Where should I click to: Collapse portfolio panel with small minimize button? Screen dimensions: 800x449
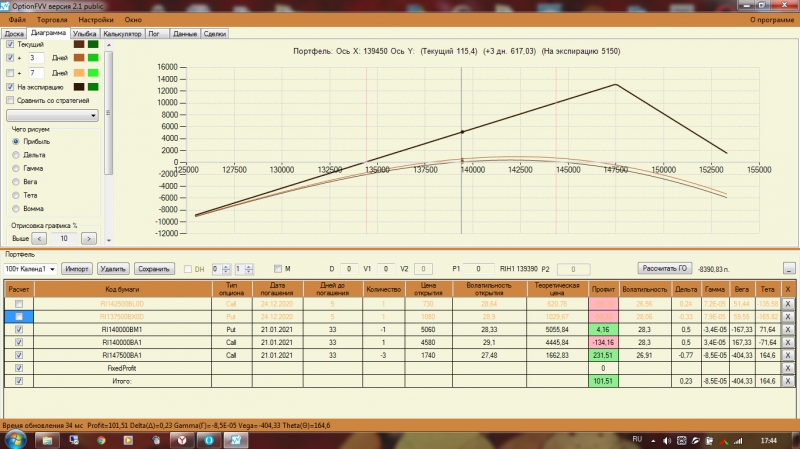pos(789,268)
